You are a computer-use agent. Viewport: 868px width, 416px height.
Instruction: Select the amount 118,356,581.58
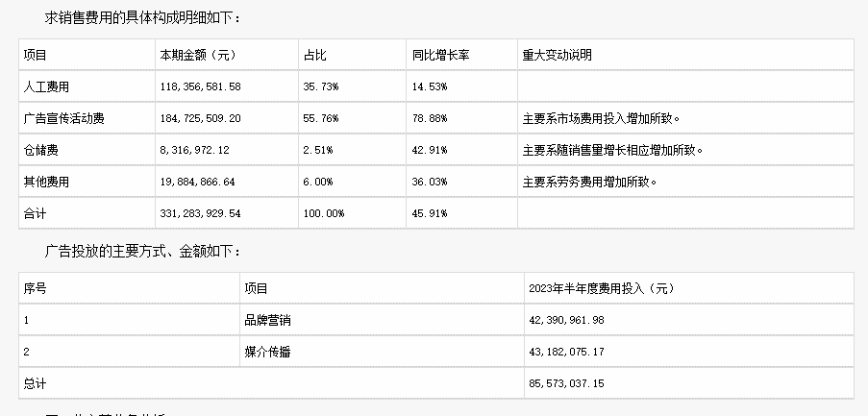[x=200, y=86]
